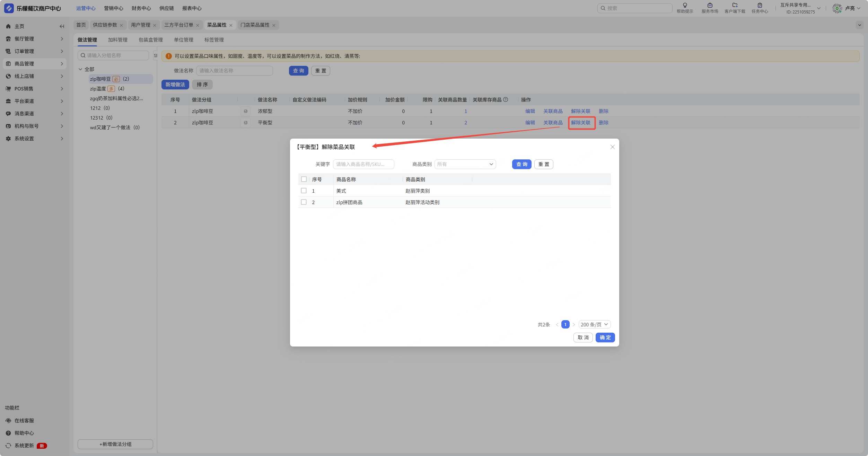Click the 确定 button in the dialog

[605, 337]
